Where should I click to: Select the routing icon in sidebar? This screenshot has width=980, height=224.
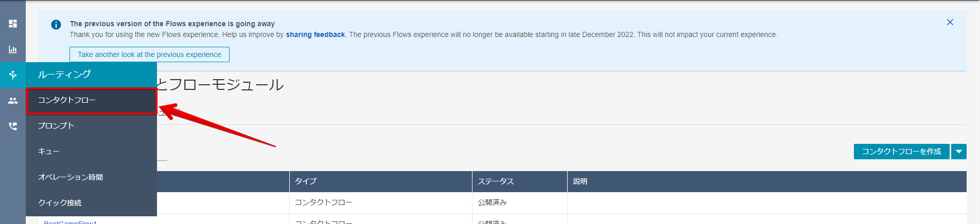[x=13, y=75]
